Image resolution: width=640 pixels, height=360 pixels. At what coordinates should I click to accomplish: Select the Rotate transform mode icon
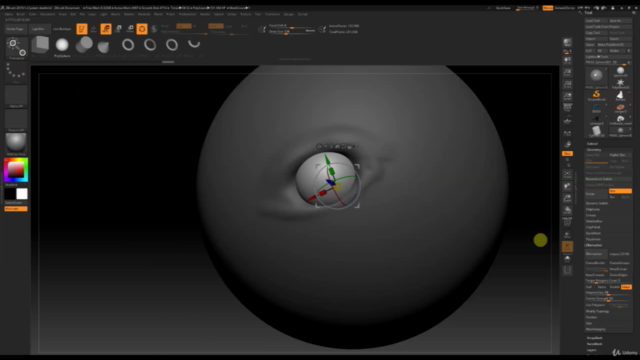pyautogui.click(x=130, y=29)
